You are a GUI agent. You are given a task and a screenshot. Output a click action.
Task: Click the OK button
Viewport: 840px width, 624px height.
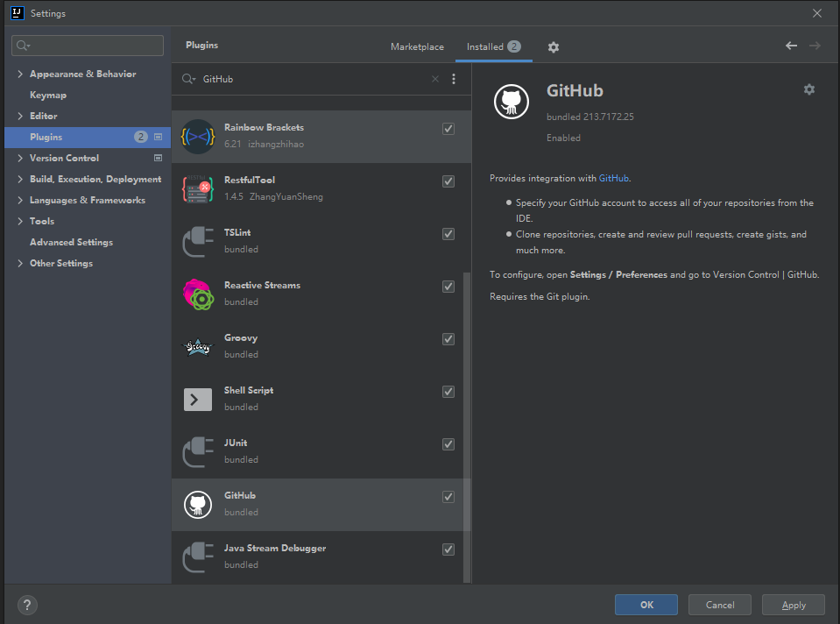click(x=646, y=605)
